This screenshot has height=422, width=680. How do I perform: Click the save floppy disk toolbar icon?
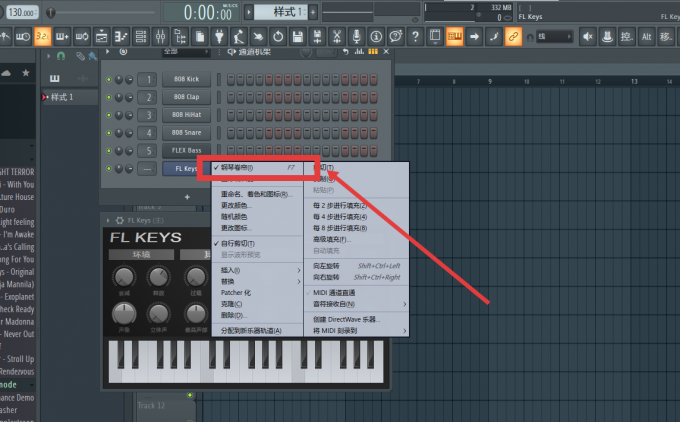298,37
